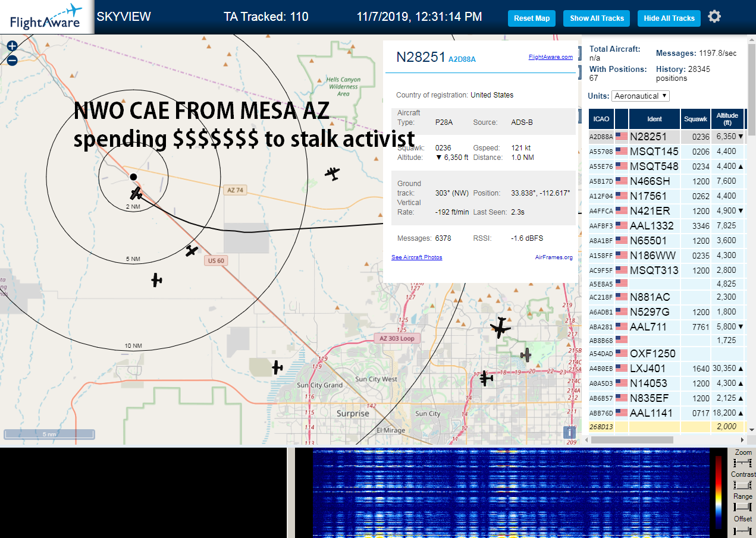Select the OXF1250 table row

[x=666, y=354]
